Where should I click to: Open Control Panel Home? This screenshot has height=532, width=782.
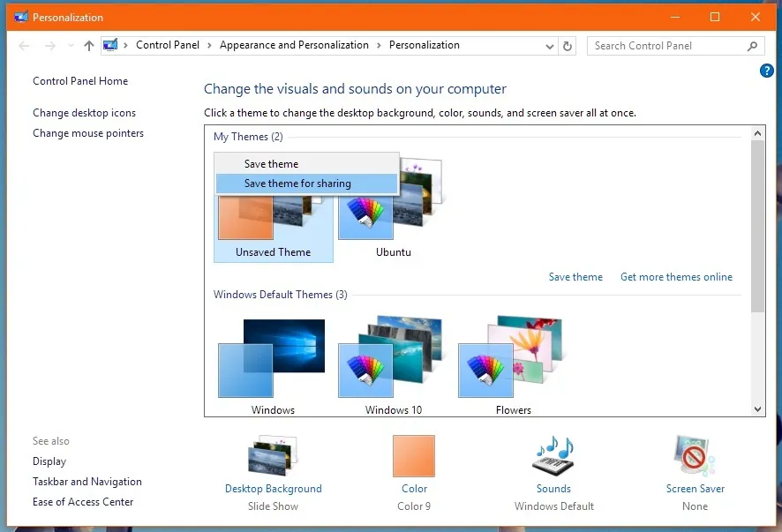point(80,81)
